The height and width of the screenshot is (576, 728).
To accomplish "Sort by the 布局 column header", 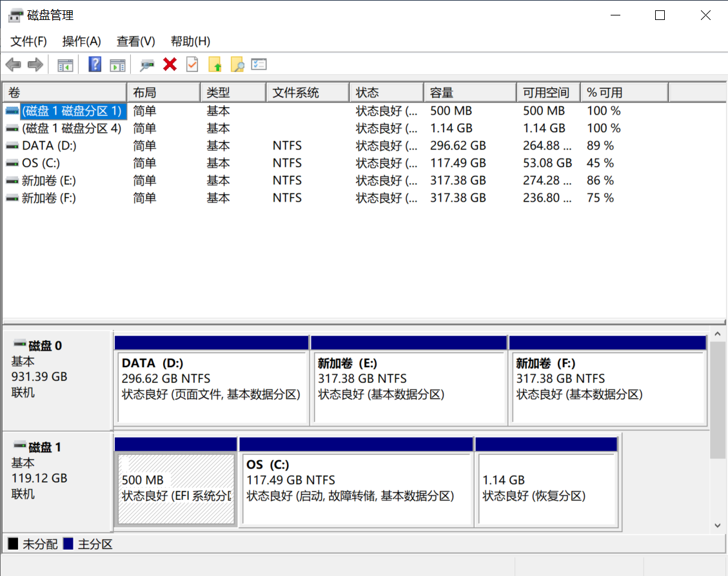I will pyautogui.click(x=163, y=92).
